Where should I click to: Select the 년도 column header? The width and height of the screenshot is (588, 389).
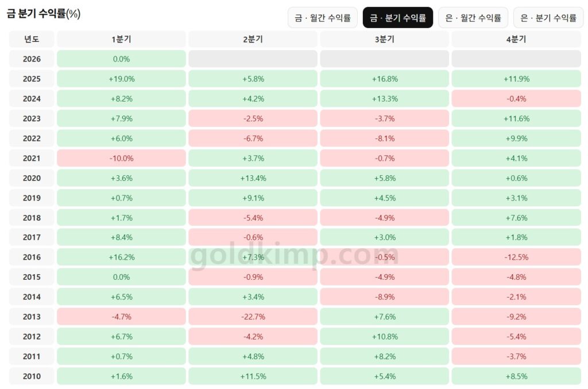(x=31, y=38)
